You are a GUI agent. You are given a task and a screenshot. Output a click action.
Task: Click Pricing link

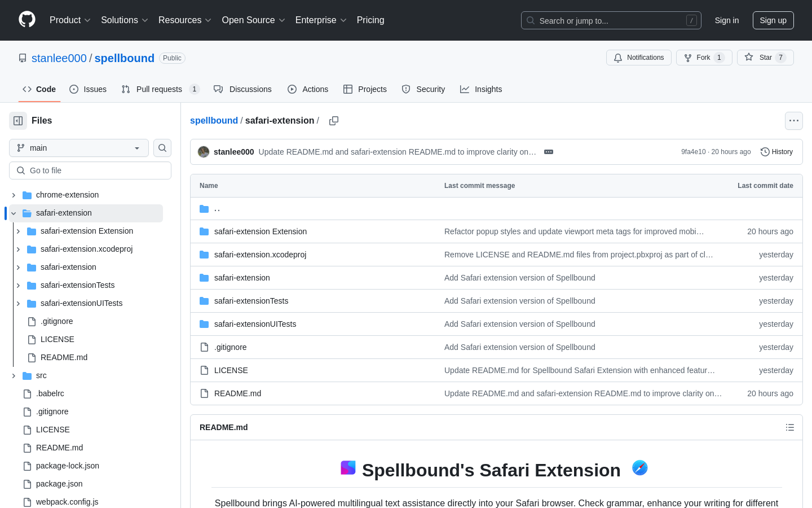(x=370, y=20)
